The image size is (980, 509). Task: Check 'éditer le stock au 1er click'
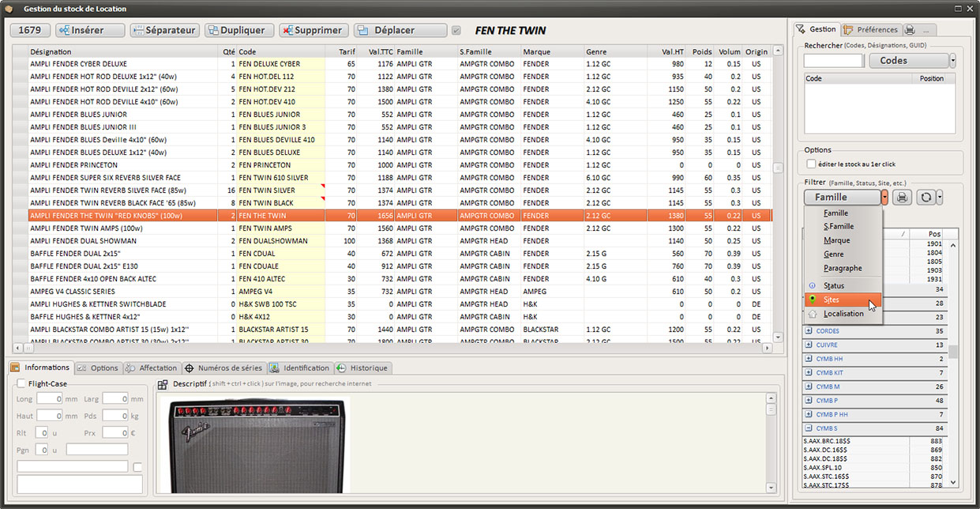[x=811, y=164]
